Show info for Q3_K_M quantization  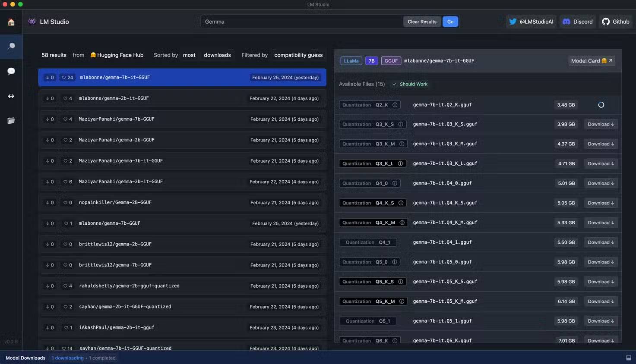402,144
